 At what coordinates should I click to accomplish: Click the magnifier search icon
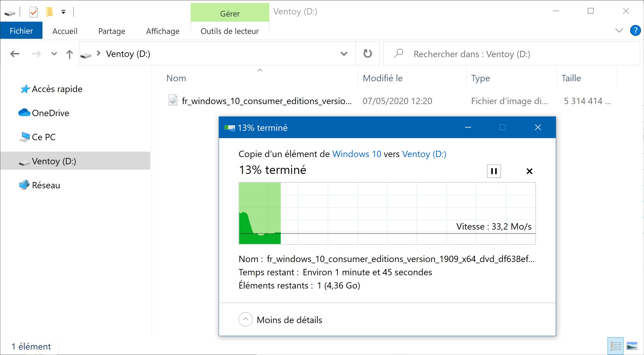point(399,53)
